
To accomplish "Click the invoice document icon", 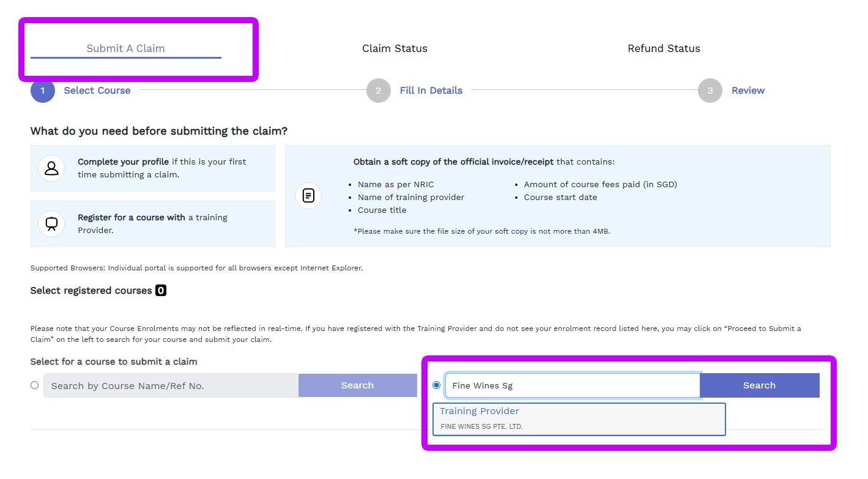I will pyautogui.click(x=308, y=196).
